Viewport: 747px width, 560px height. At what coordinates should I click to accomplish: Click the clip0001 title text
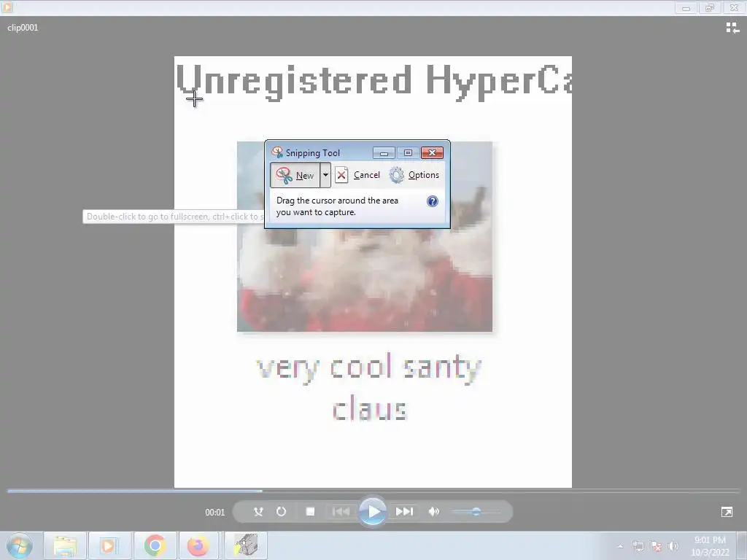point(23,28)
